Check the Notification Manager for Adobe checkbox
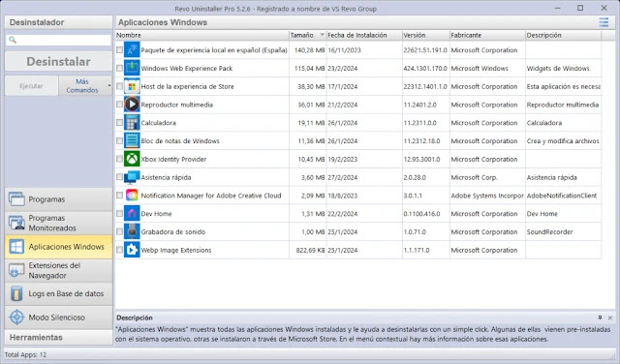Image resolution: width=620 pixels, height=364 pixels. [x=119, y=196]
